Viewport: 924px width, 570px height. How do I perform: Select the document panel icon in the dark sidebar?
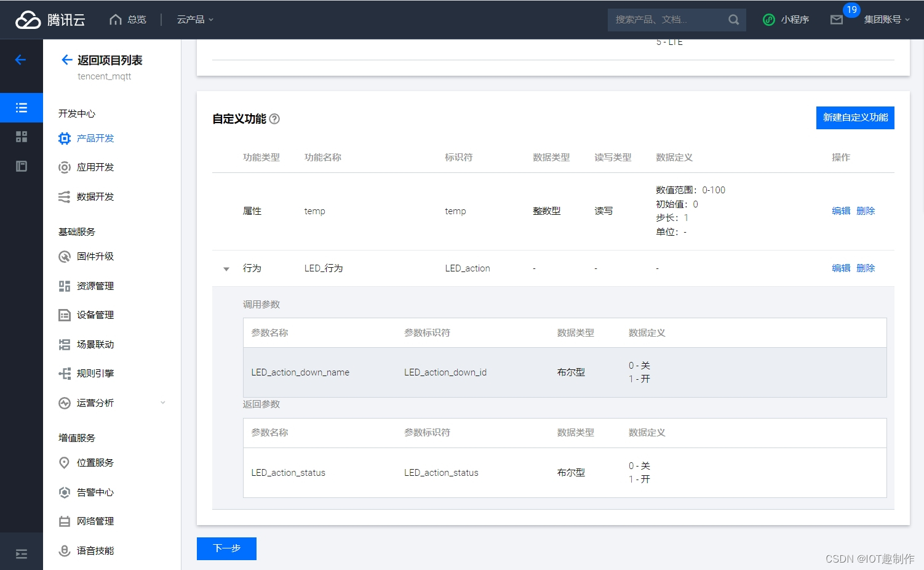[22, 166]
